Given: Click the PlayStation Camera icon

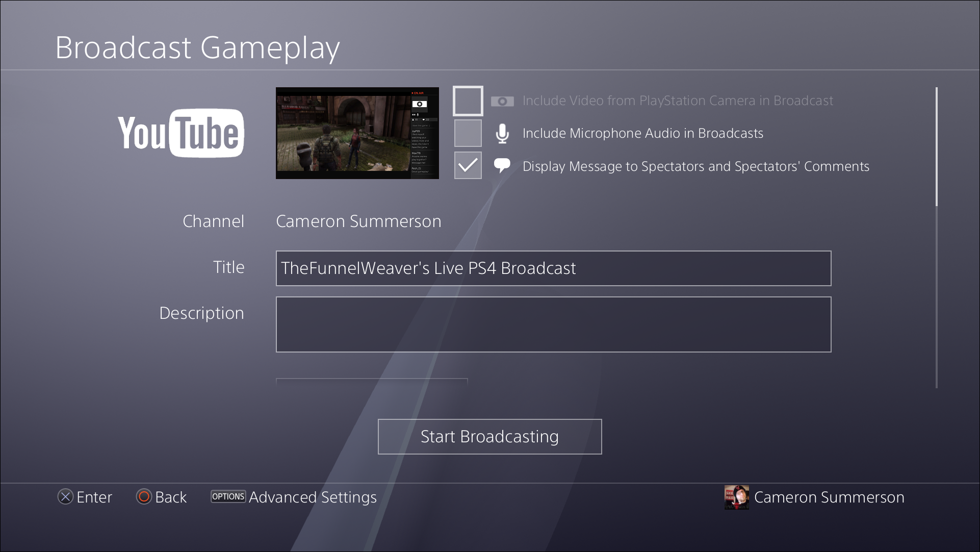Looking at the screenshot, I should tap(502, 101).
